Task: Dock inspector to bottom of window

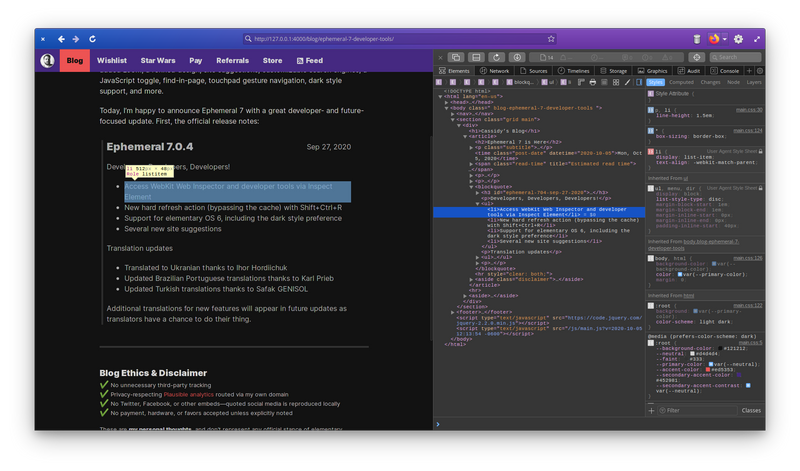Action: 476,57
